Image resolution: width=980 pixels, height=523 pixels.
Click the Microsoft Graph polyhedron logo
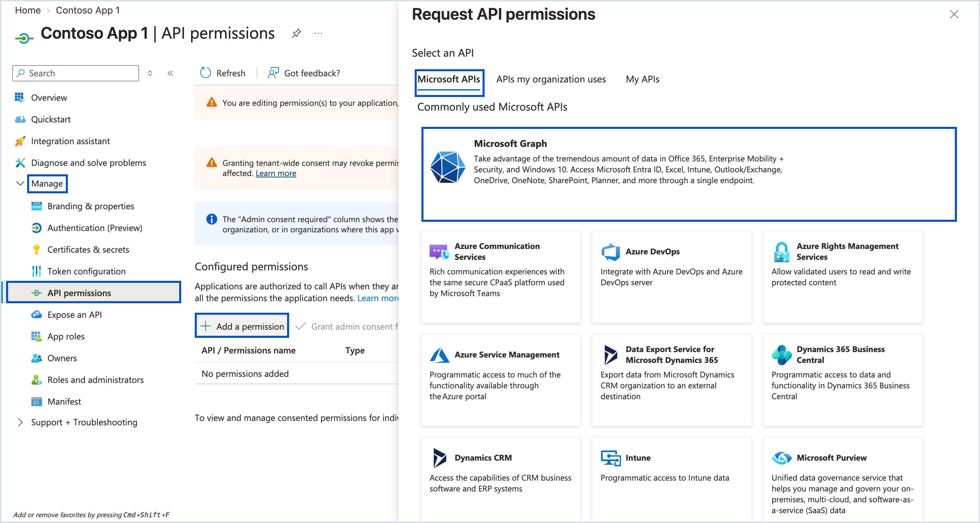(447, 167)
